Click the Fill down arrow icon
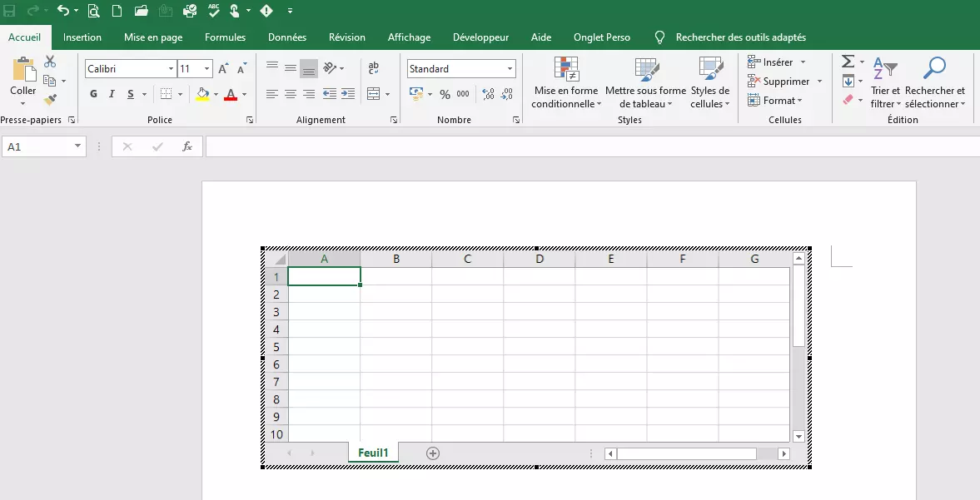Image resolution: width=980 pixels, height=500 pixels. coord(848,82)
